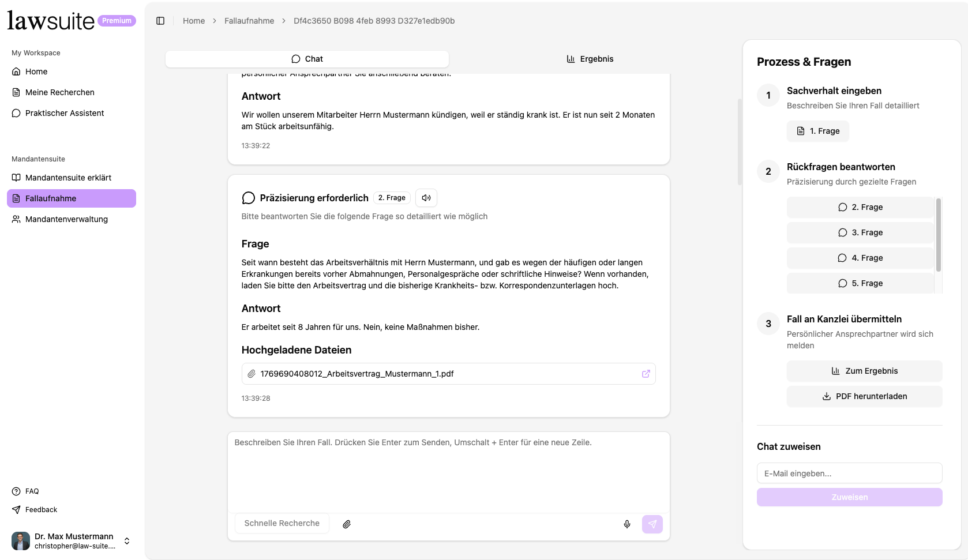Screen dimensions: 968x560
Task: Click the question list scrollbar
Action: coord(938,235)
